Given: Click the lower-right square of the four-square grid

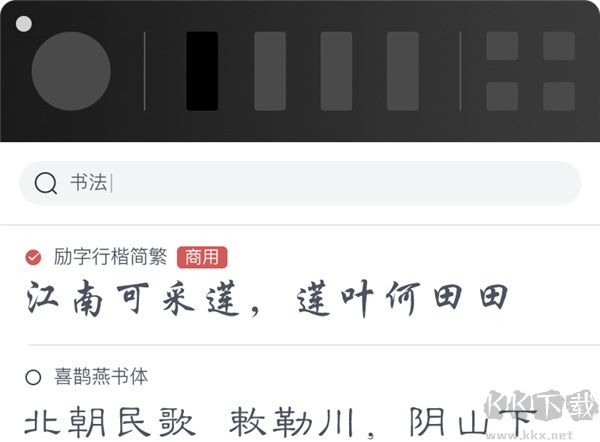Looking at the screenshot, I should (559, 96).
